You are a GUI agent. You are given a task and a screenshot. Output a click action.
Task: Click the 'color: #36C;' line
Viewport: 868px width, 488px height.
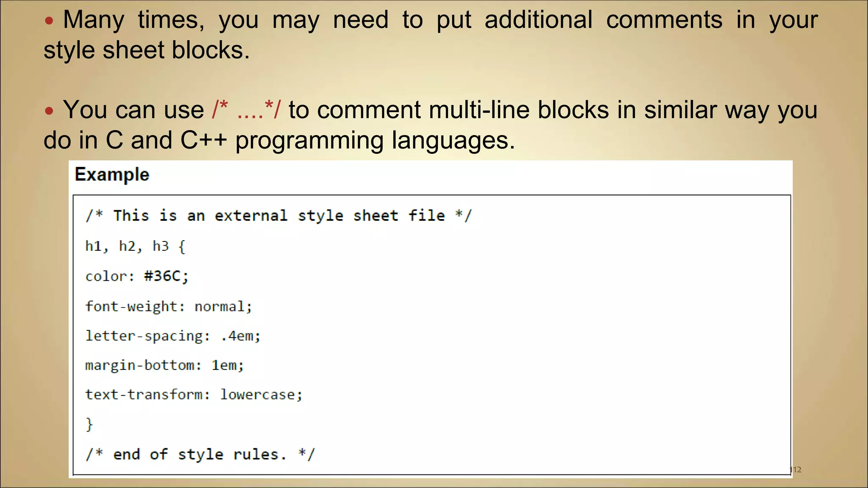coord(136,276)
